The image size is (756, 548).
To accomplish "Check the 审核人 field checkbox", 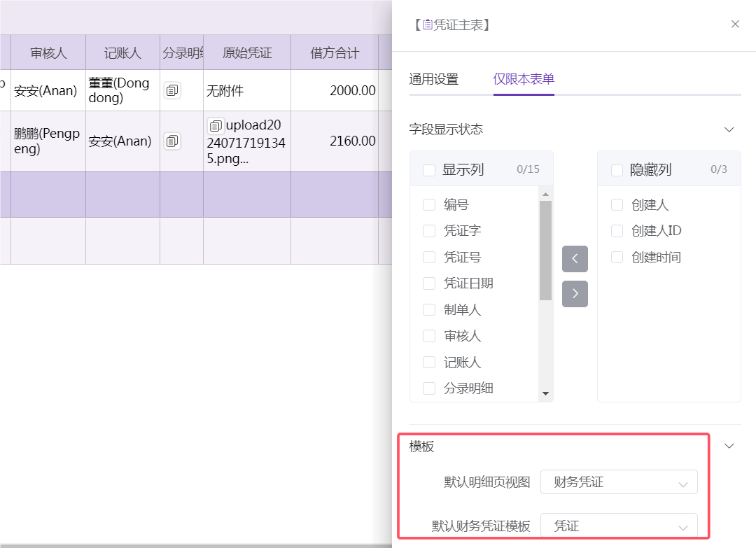I will click(429, 336).
